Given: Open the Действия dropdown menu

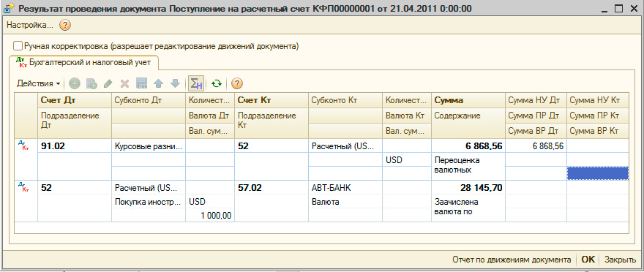Looking at the screenshot, I should click(39, 83).
